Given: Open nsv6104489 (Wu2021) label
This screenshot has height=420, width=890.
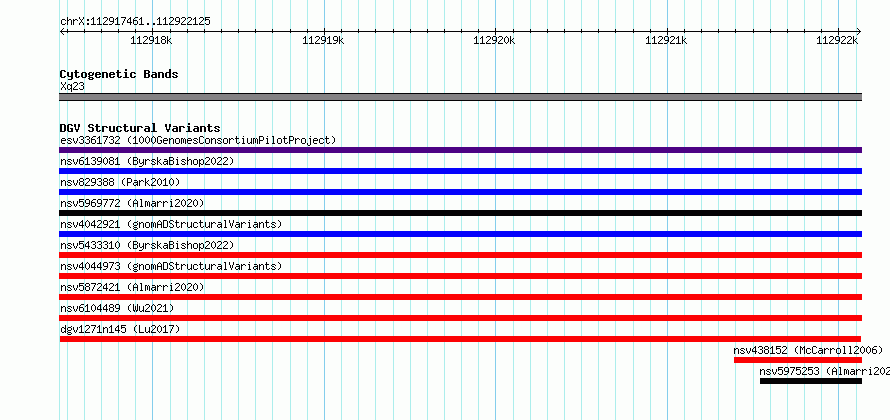Looking at the screenshot, I should [117, 308].
